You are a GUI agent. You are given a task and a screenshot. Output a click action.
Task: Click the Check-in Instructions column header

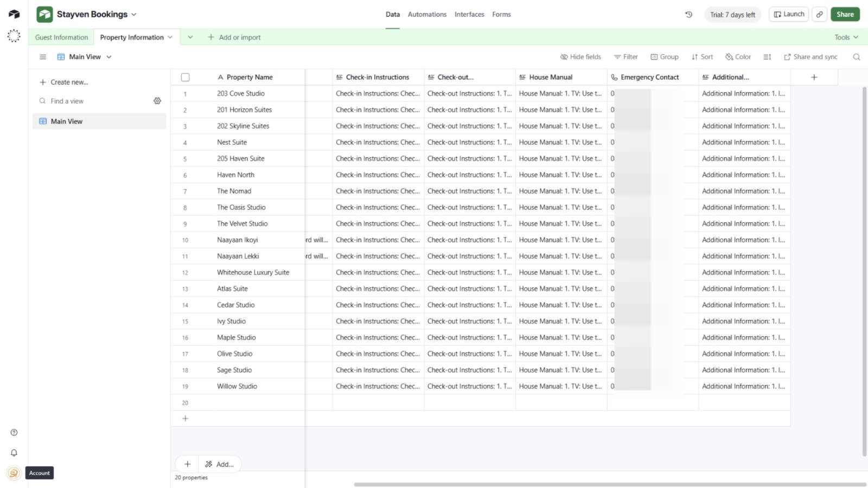coord(378,77)
